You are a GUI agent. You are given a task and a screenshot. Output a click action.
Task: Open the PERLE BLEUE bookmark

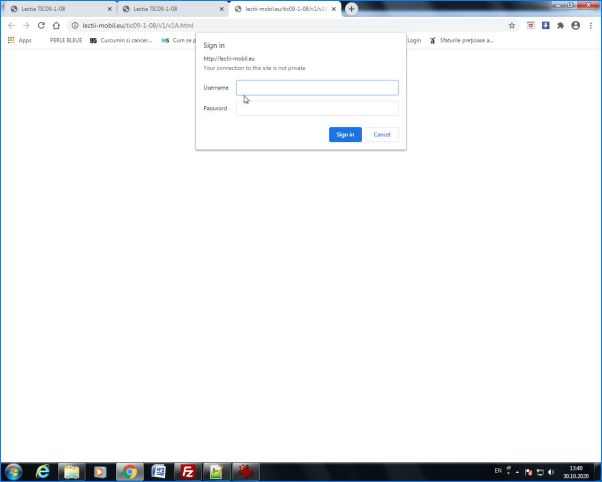tap(66, 40)
